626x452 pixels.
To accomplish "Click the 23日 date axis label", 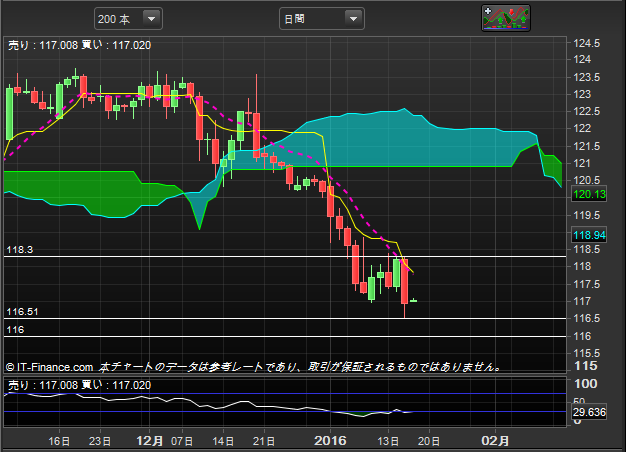I will (x=100, y=441).
